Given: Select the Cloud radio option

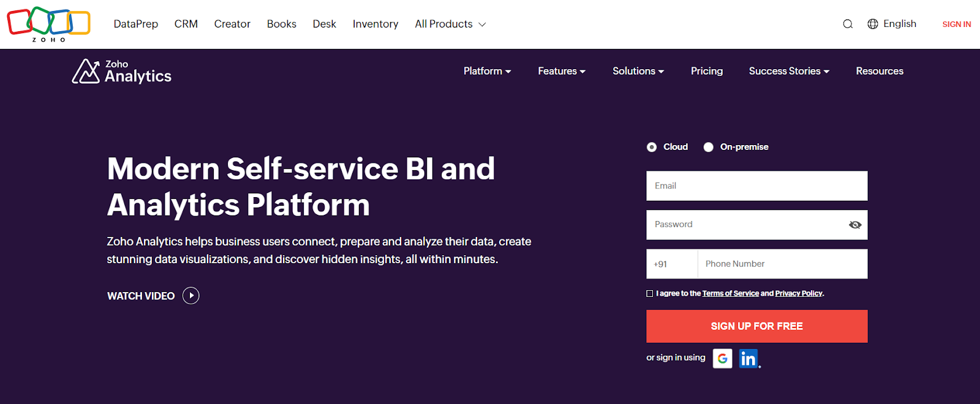Looking at the screenshot, I should pyautogui.click(x=652, y=147).
